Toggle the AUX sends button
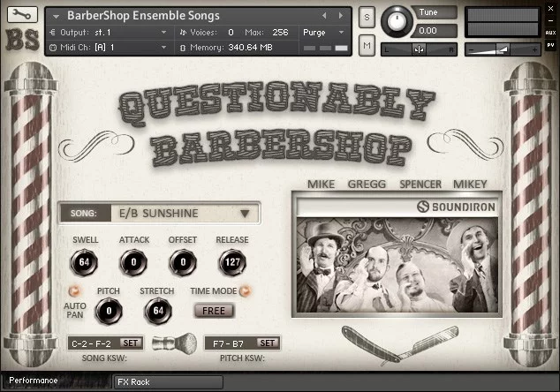Image resolution: width=560 pixels, height=392 pixels. [x=550, y=33]
